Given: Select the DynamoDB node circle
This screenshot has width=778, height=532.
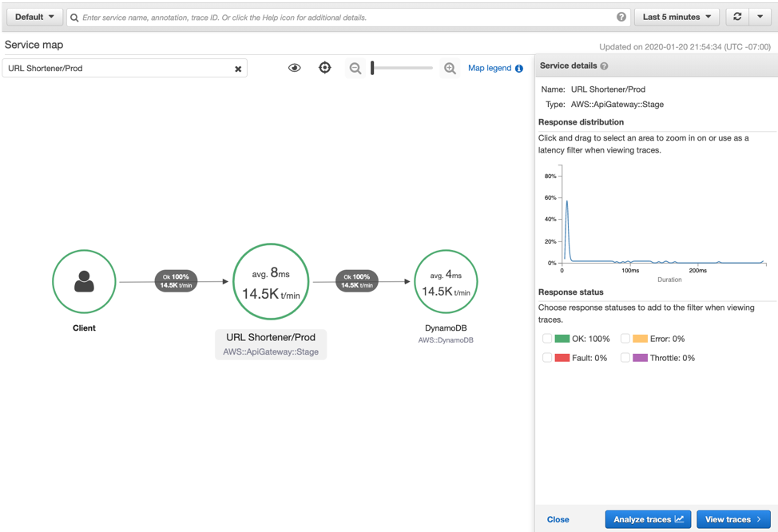Looking at the screenshot, I should pos(446,281).
